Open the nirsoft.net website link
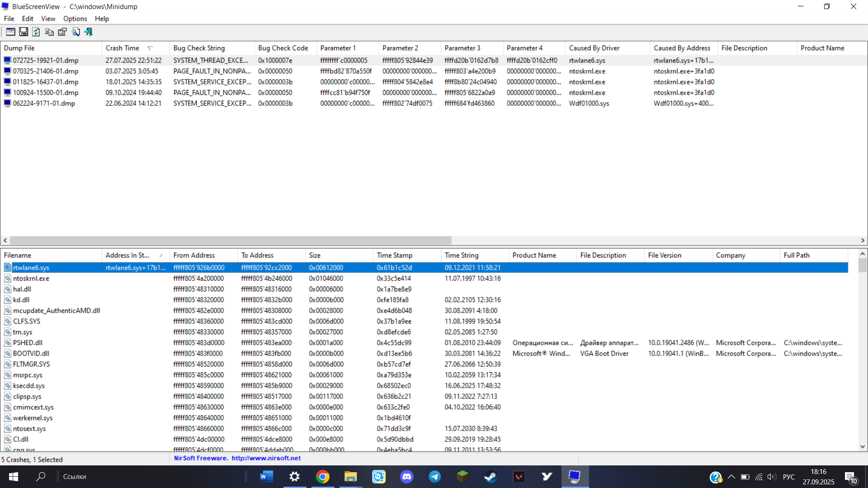The width and height of the screenshot is (868, 488). tap(266, 458)
